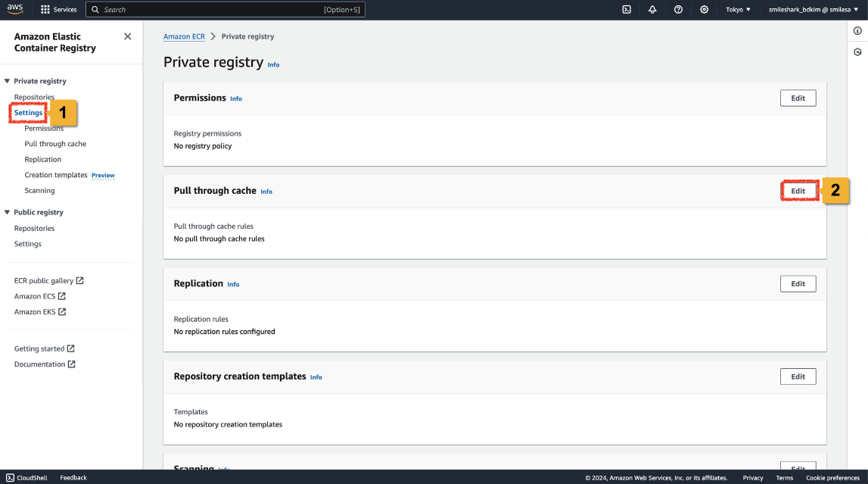Collapse the Private registry section
The height and width of the screenshot is (484, 868).
[8, 81]
